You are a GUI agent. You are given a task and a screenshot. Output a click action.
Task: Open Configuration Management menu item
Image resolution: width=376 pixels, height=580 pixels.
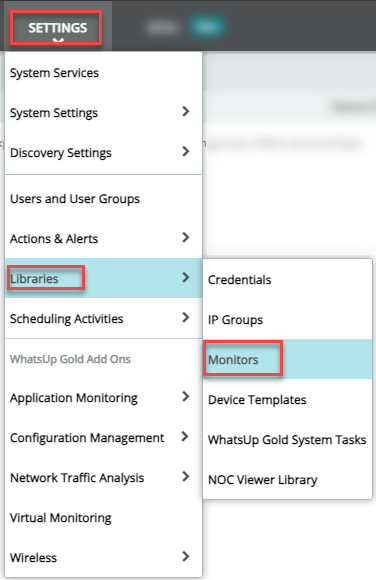[x=103, y=438]
